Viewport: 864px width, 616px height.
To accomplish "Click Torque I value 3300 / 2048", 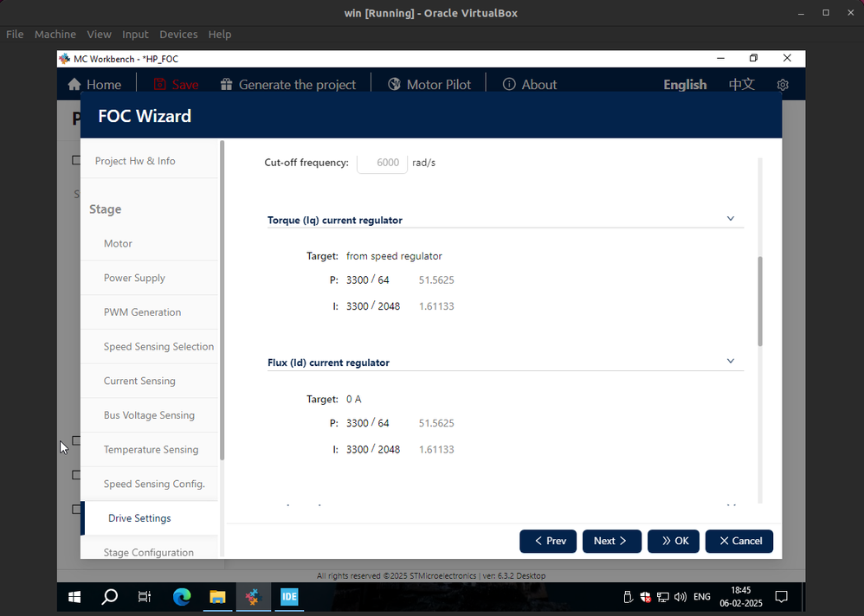I will pyautogui.click(x=373, y=306).
